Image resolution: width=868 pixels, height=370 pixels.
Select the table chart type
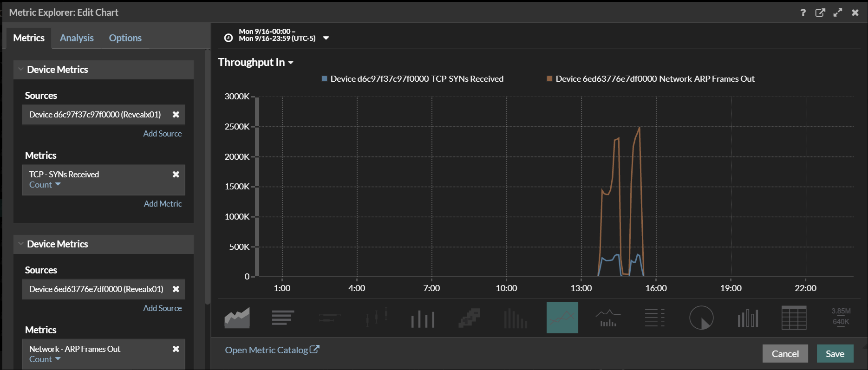794,318
